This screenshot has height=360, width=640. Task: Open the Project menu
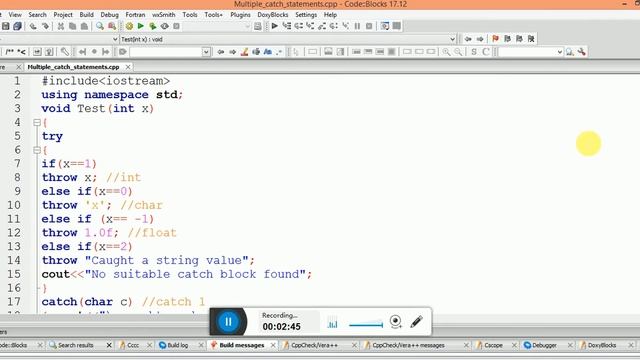(x=63, y=15)
